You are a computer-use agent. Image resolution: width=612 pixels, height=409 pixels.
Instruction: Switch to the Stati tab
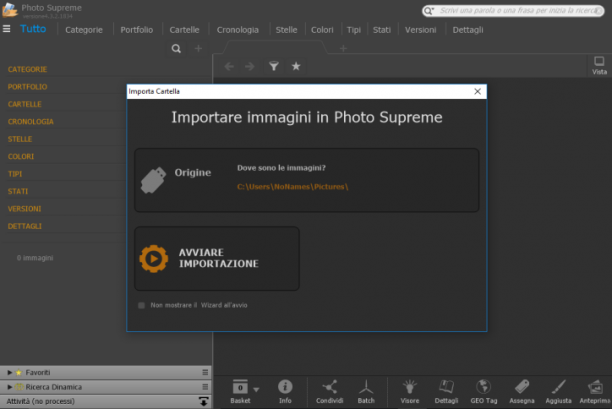382,30
